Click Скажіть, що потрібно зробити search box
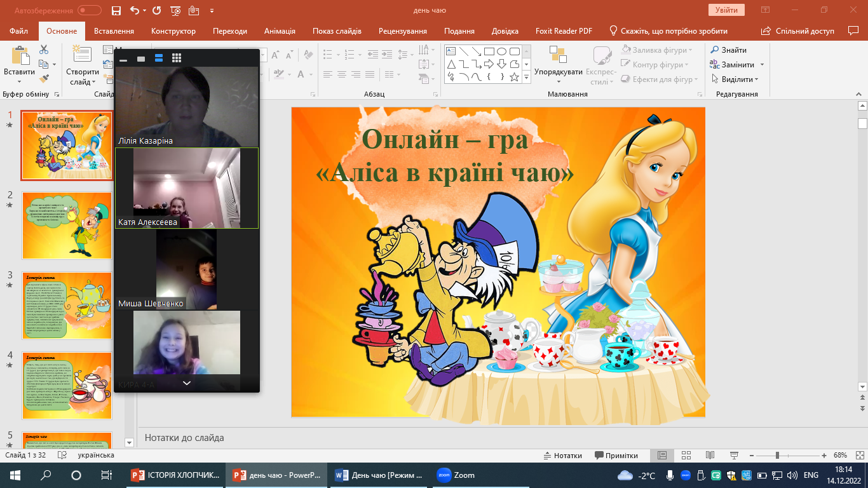 [x=668, y=31]
